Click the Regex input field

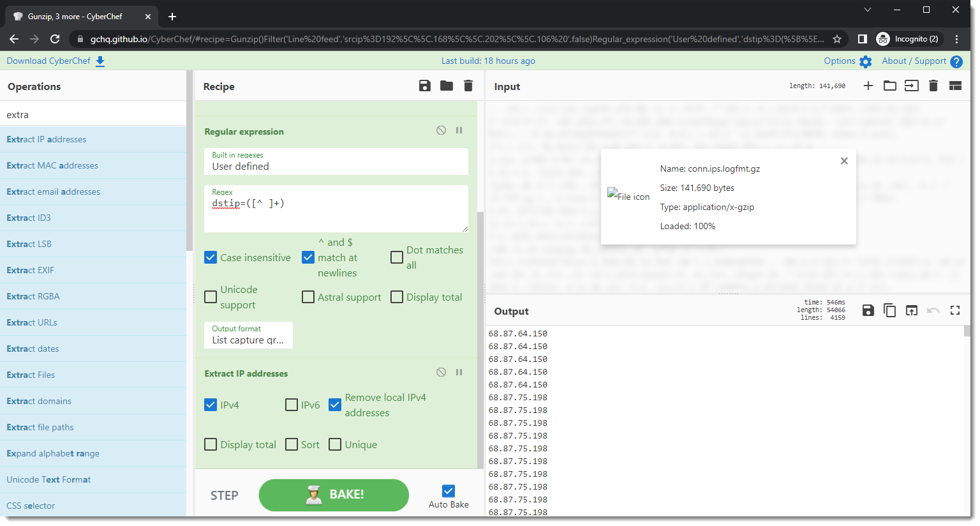(336, 211)
